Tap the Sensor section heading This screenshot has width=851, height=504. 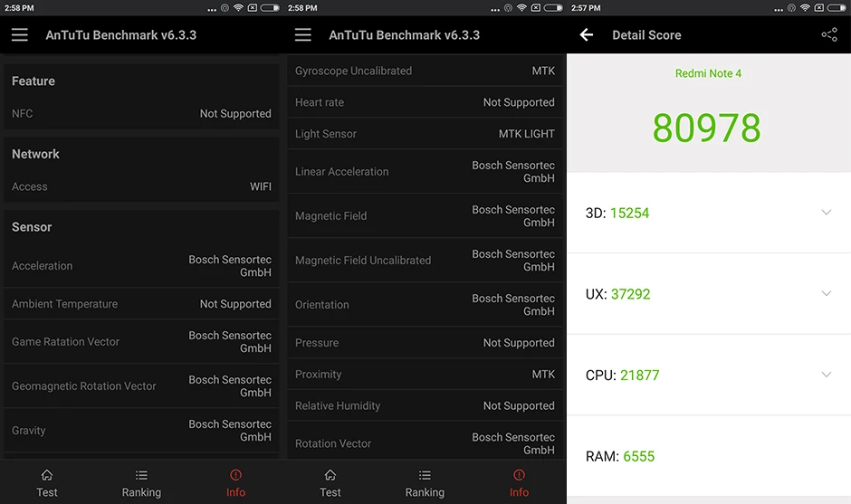[x=32, y=227]
